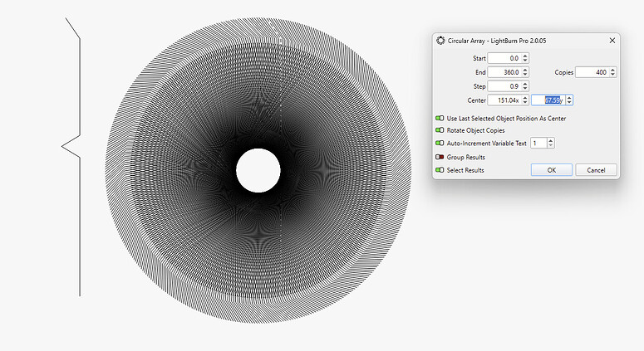This screenshot has height=351, width=644.
Task: Click the Step value input field
Action: point(504,86)
